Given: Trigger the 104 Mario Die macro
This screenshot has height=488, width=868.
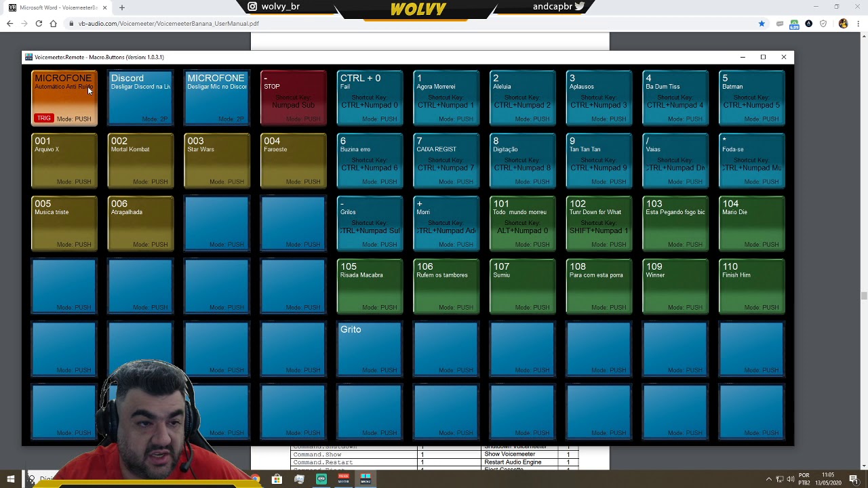Looking at the screenshot, I should pyautogui.click(x=751, y=224).
